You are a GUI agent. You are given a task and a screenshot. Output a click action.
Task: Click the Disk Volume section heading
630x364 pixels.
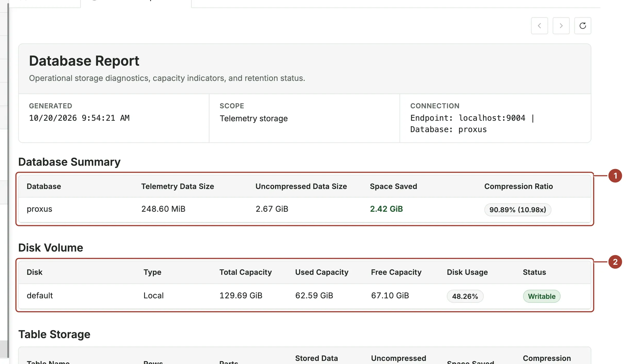click(51, 248)
